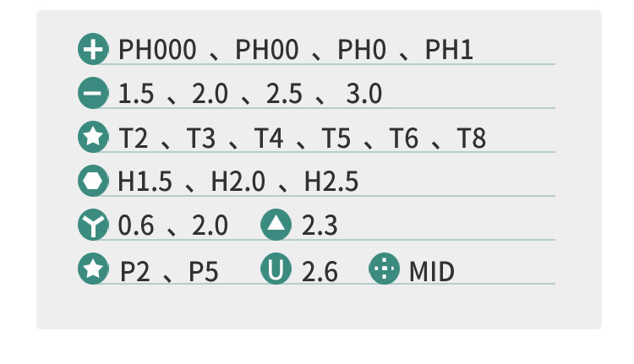The width and height of the screenshot is (634, 364).
Task: Select the 2.3 triangle size
Action: click(x=320, y=226)
